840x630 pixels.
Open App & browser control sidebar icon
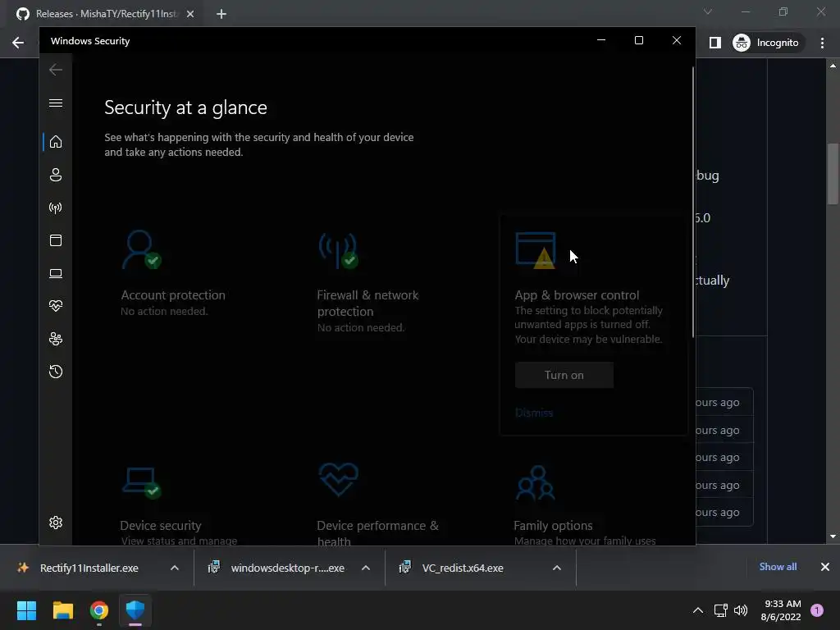[x=56, y=240]
